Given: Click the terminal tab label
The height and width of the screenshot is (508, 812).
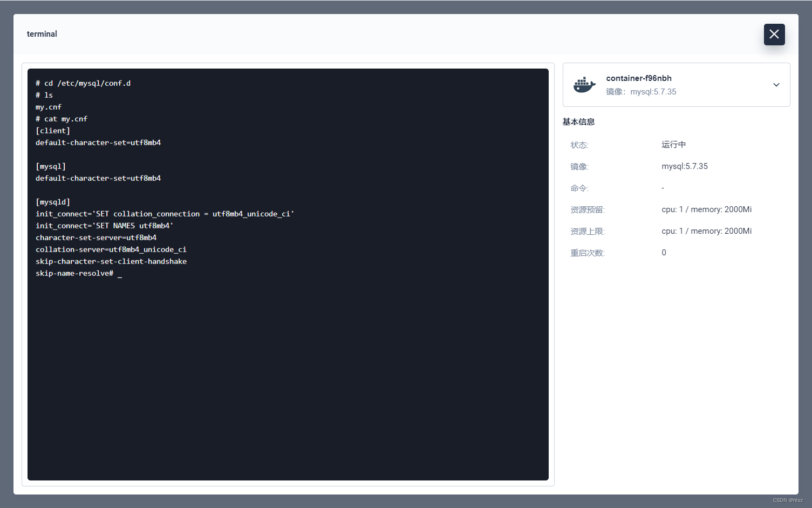Looking at the screenshot, I should [x=42, y=33].
